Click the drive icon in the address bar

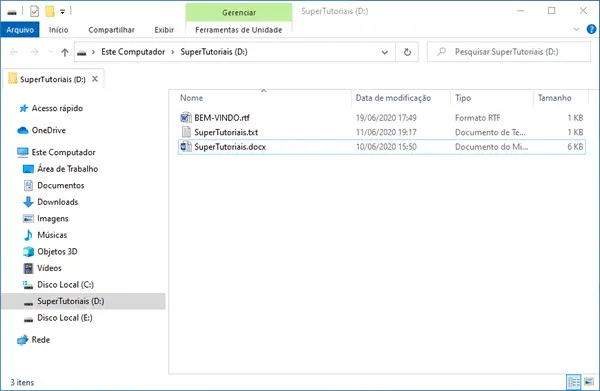(82, 52)
